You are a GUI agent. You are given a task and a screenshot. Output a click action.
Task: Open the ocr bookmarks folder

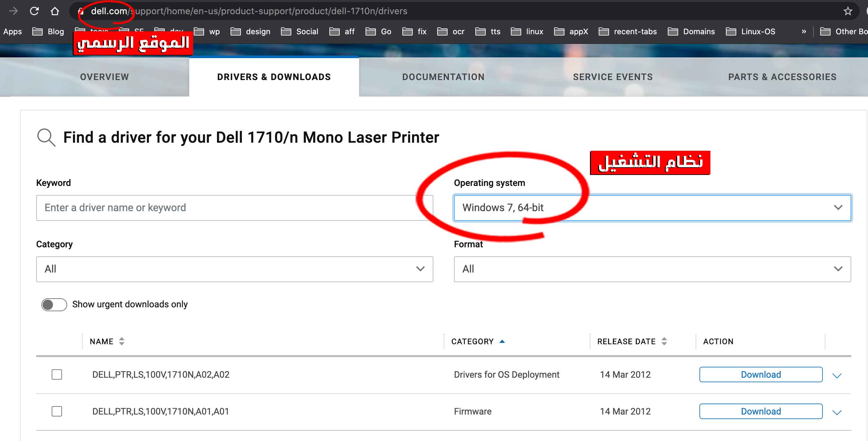point(451,31)
